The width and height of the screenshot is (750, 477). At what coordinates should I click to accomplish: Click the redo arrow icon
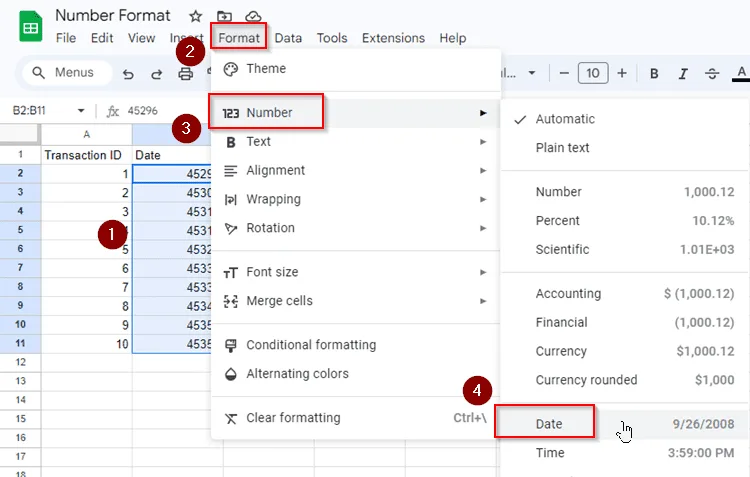(156, 74)
